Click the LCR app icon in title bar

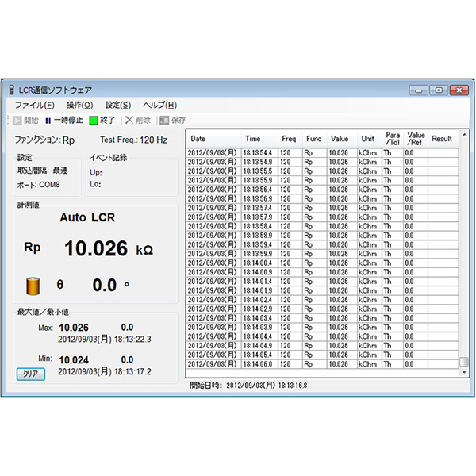tap(10, 90)
